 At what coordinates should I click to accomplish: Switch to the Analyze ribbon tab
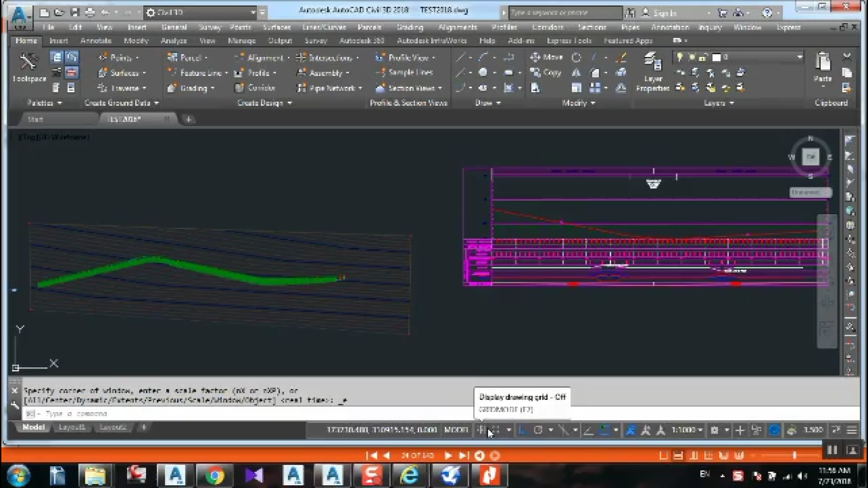point(174,41)
